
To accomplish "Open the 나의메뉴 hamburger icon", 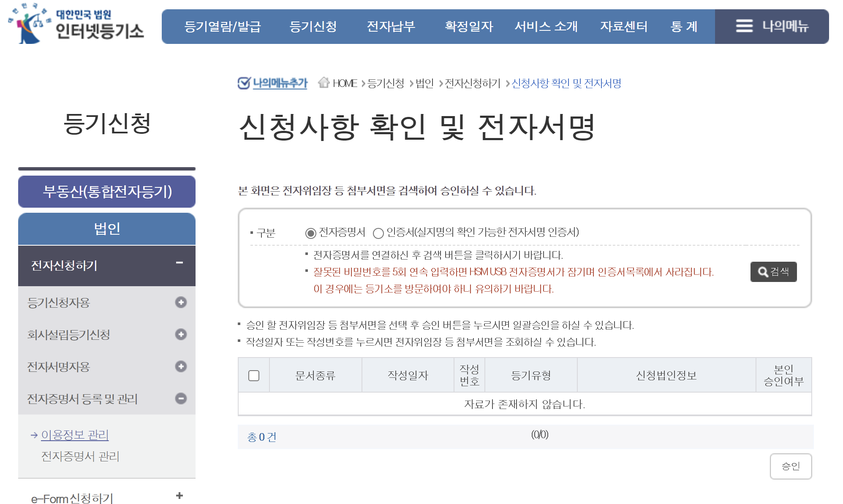I will coord(744,26).
